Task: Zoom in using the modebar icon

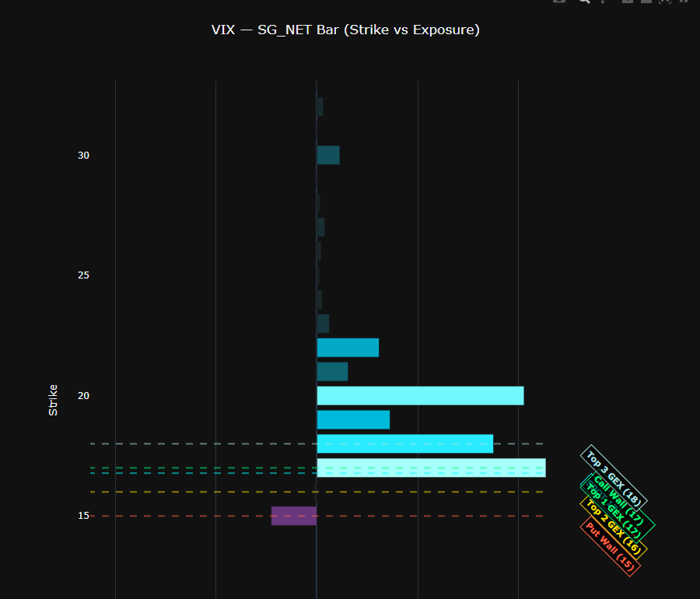Action: [x=628, y=2]
